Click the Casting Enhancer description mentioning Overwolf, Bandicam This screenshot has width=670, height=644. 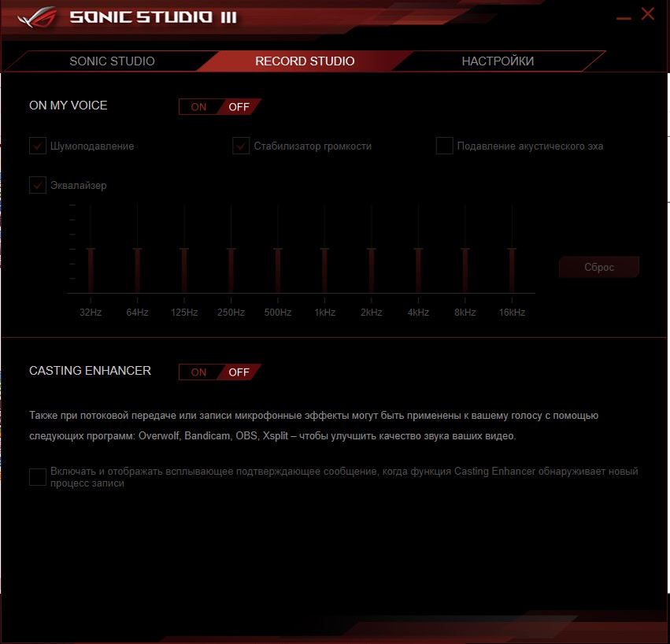pos(313,426)
